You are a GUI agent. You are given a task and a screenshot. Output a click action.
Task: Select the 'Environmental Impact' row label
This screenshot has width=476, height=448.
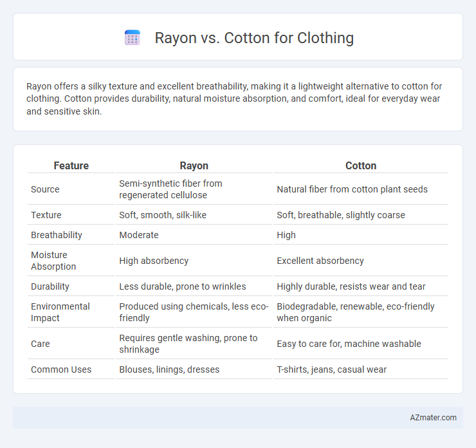pos(60,312)
